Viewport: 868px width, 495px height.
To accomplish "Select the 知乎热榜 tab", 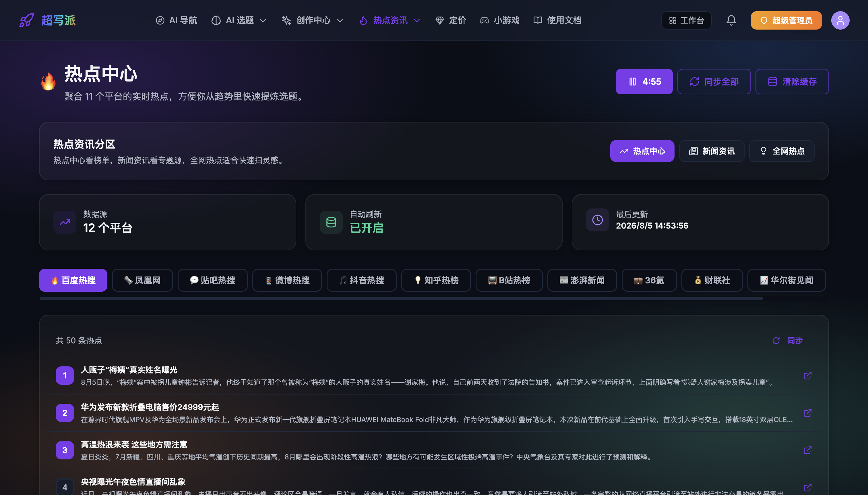I will tap(436, 280).
